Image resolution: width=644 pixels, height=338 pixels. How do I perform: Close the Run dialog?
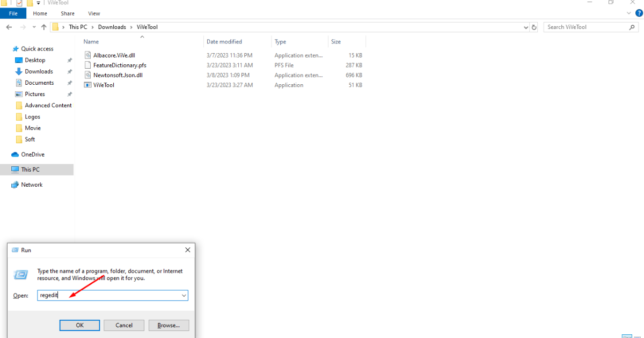click(188, 250)
